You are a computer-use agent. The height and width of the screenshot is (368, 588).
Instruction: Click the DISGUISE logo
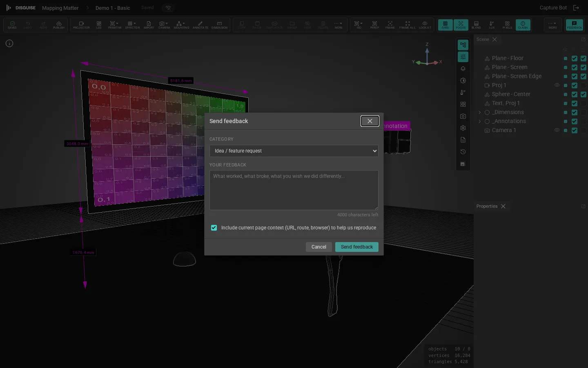pos(20,8)
